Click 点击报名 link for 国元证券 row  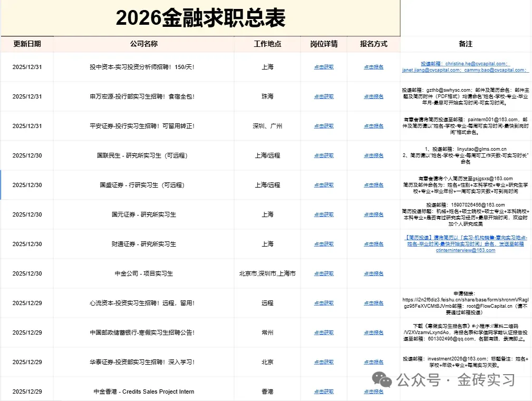[x=373, y=214]
